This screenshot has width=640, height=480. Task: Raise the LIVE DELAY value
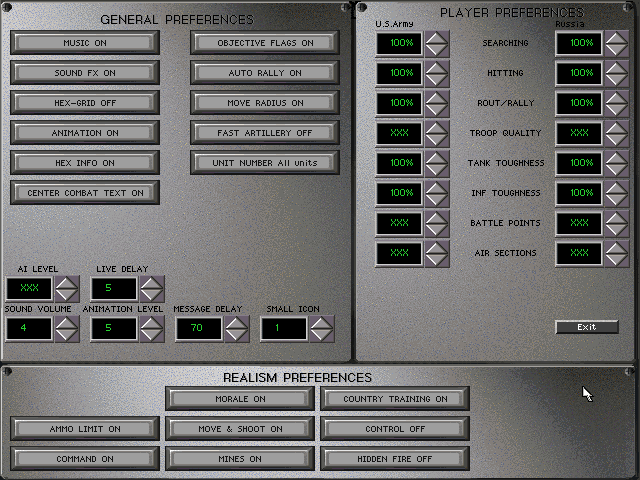click(x=152, y=282)
